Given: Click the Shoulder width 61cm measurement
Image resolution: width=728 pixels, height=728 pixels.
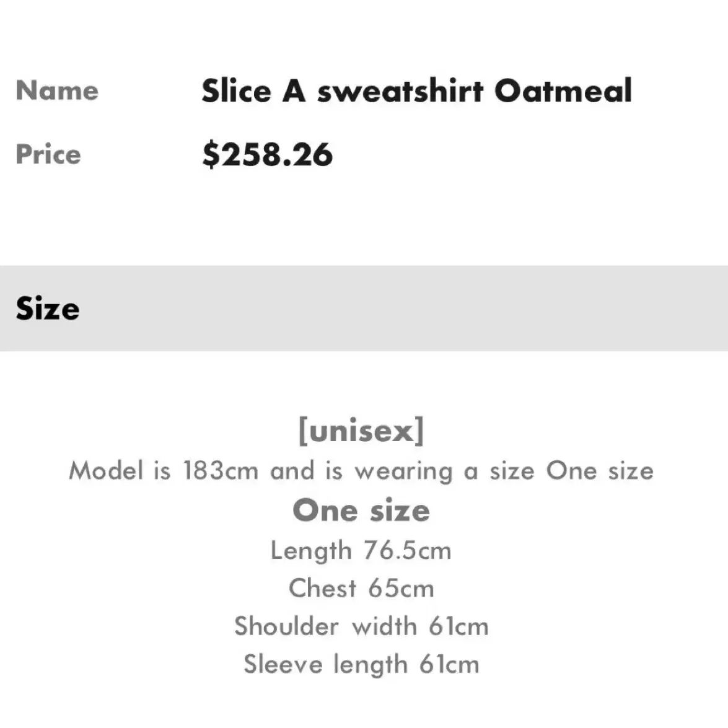Looking at the screenshot, I should tap(361, 626).
